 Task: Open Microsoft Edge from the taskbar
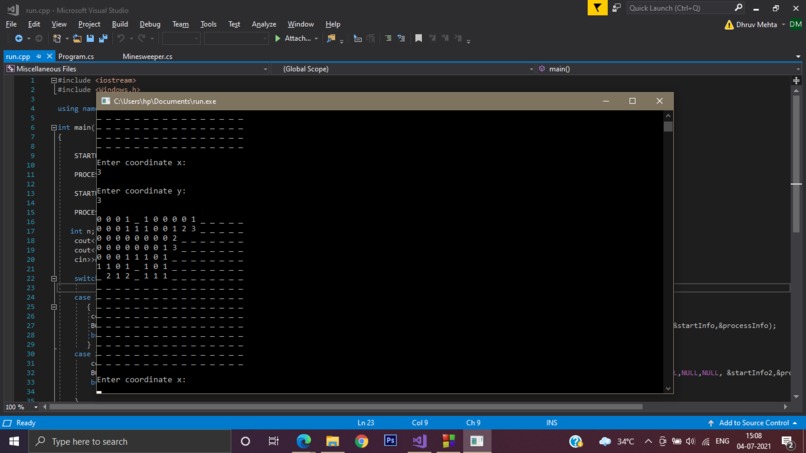[x=304, y=441]
